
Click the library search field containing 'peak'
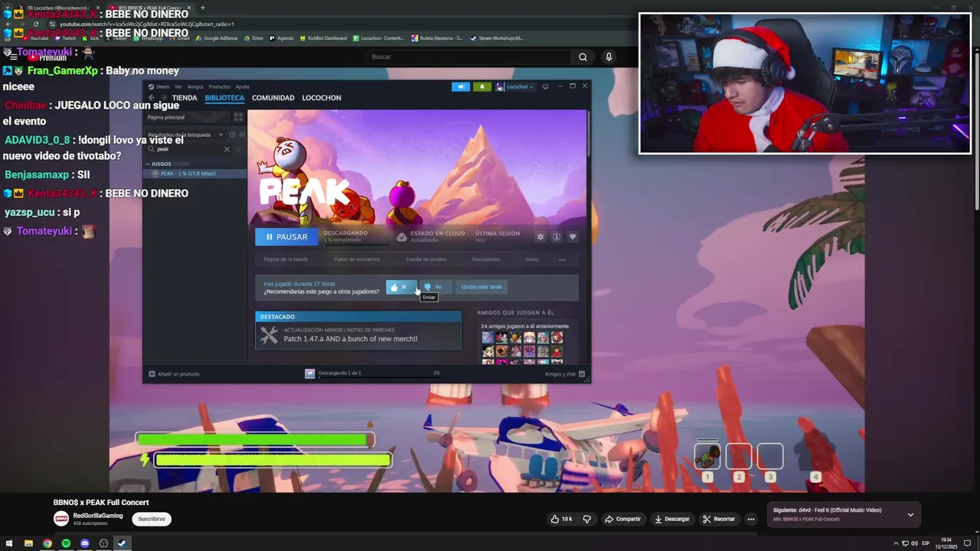[188, 149]
